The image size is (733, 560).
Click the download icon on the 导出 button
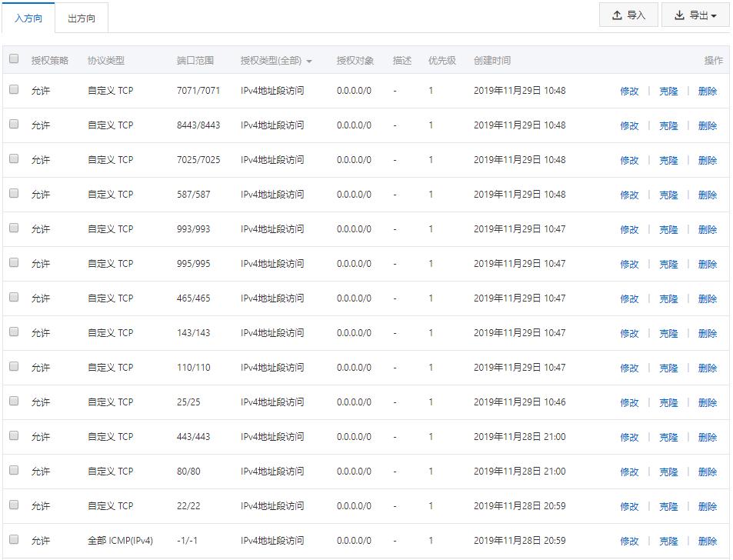pos(681,15)
